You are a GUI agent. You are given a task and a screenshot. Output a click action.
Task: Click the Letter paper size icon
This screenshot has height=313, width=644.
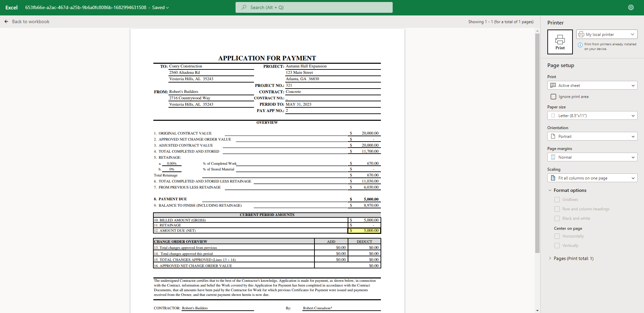[553, 115]
